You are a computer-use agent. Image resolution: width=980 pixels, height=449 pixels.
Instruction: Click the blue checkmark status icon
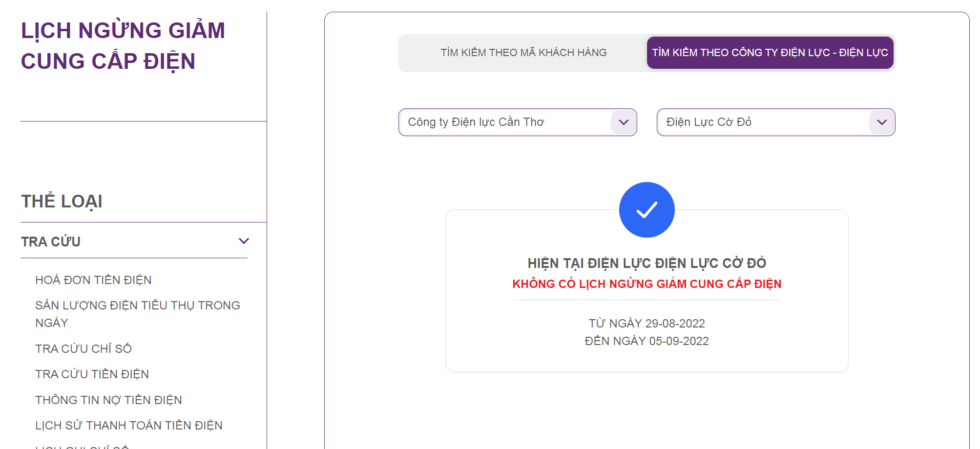point(646,210)
